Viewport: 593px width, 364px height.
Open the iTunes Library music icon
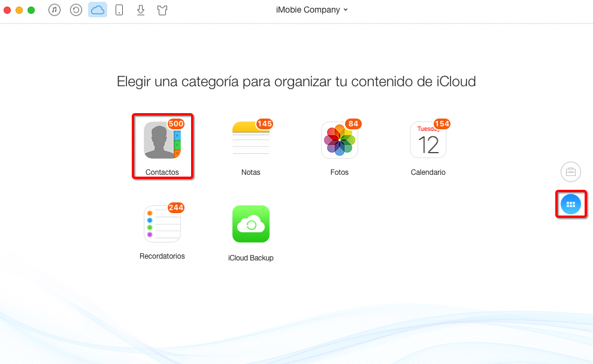[x=55, y=10]
